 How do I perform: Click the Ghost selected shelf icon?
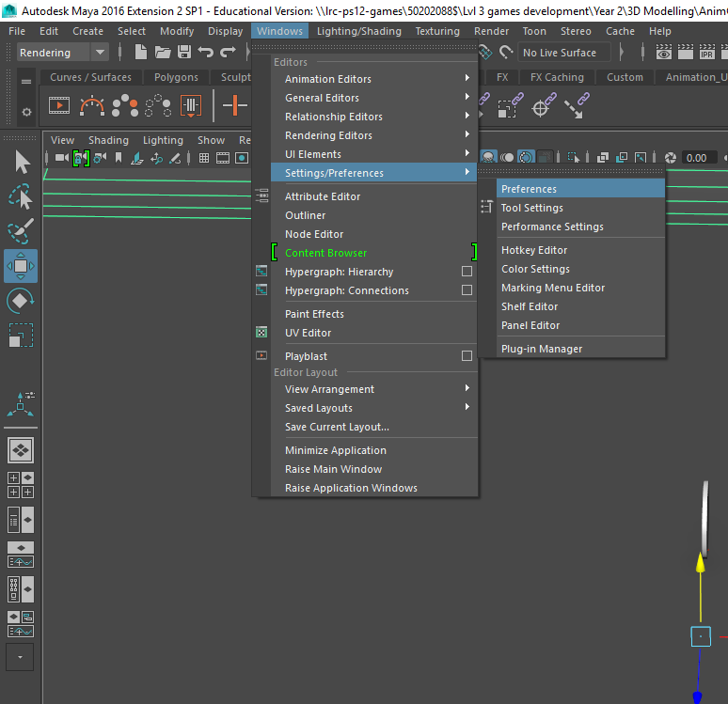[x=125, y=106]
